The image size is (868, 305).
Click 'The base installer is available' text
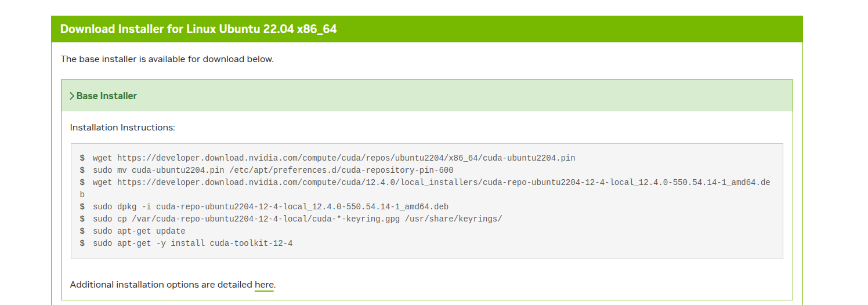click(167, 59)
